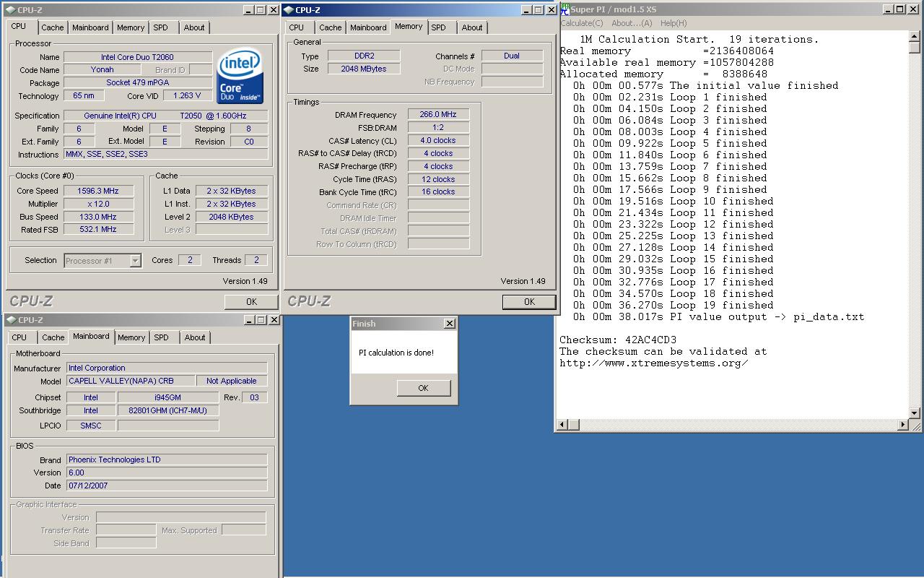Open SPD tab in Mainboard window
This screenshot has height=578, width=924.
(161, 337)
